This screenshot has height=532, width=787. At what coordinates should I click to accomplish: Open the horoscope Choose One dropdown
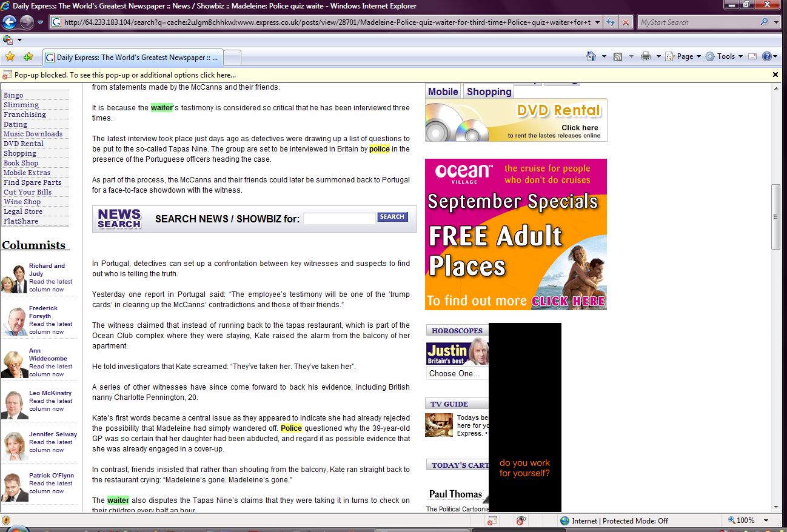[x=458, y=374]
